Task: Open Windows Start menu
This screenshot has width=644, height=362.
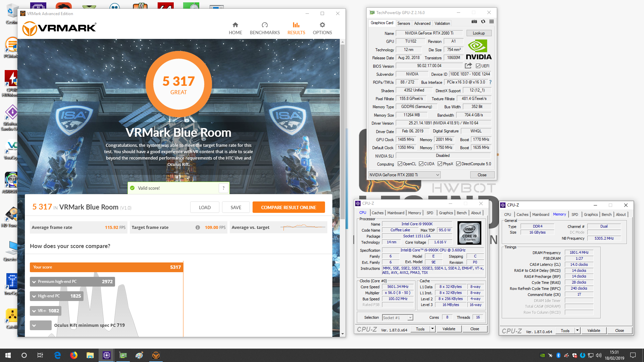Action: (8, 355)
